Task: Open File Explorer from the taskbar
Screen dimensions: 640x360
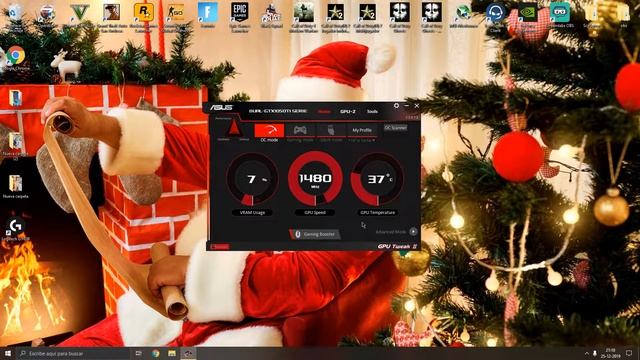Action: (172, 353)
